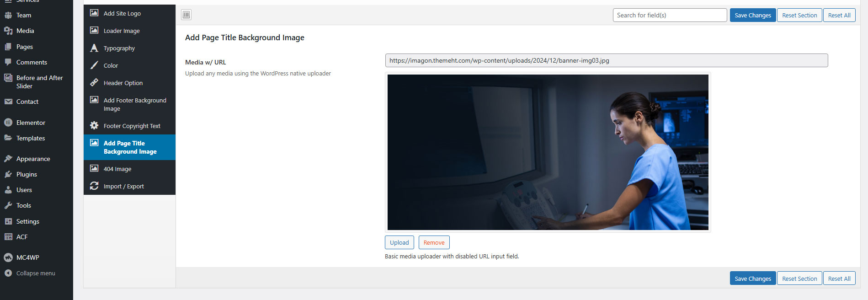The width and height of the screenshot is (868, 300).
Task: Focus the Search for field(s) box
Action: tap(670, 15)
